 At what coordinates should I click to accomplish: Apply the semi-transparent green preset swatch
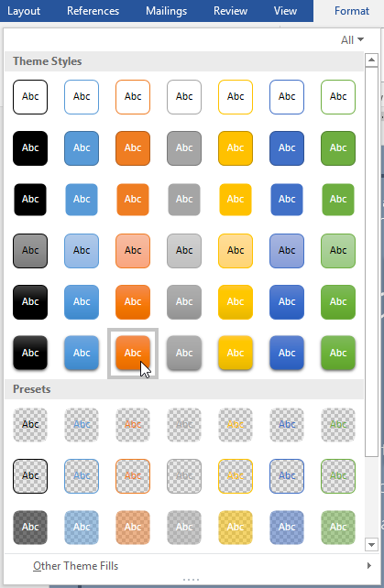[x=338, y=528]
